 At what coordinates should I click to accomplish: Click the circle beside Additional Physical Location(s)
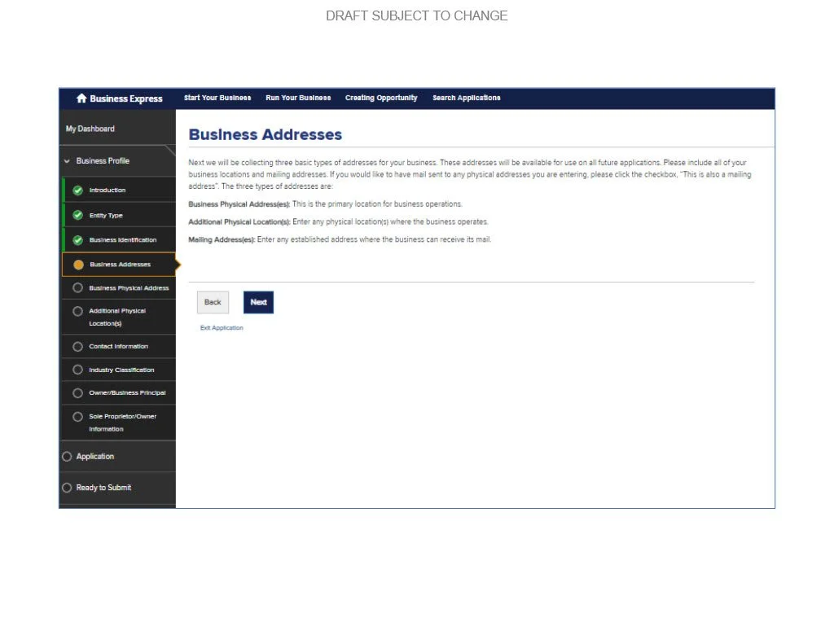[77, 311]
